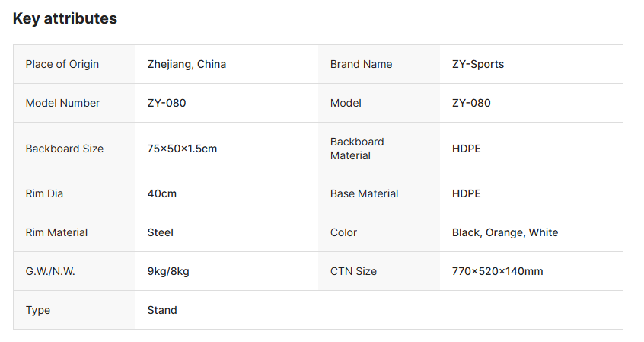Click the Brand Name label
The image size is (644, 342).
coord(361,64)
